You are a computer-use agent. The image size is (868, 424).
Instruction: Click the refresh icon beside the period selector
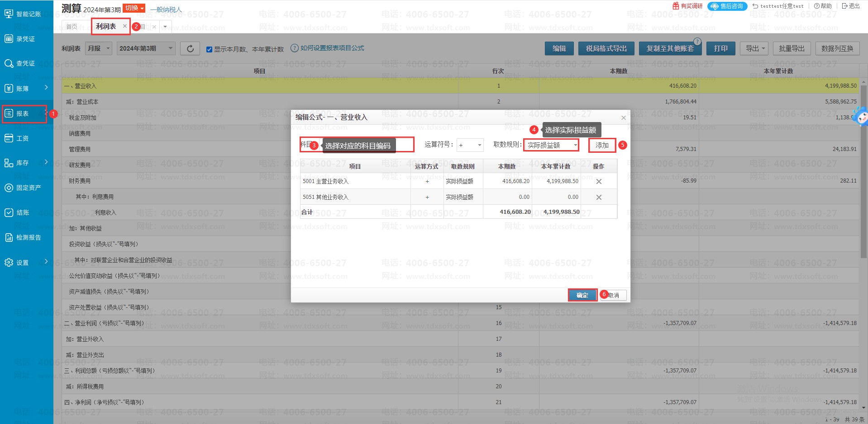coord(190,48)
